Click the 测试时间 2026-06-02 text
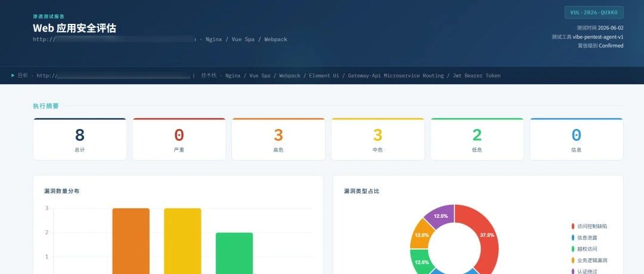Screen dimensions: 644x274 [x=600, y=28]
